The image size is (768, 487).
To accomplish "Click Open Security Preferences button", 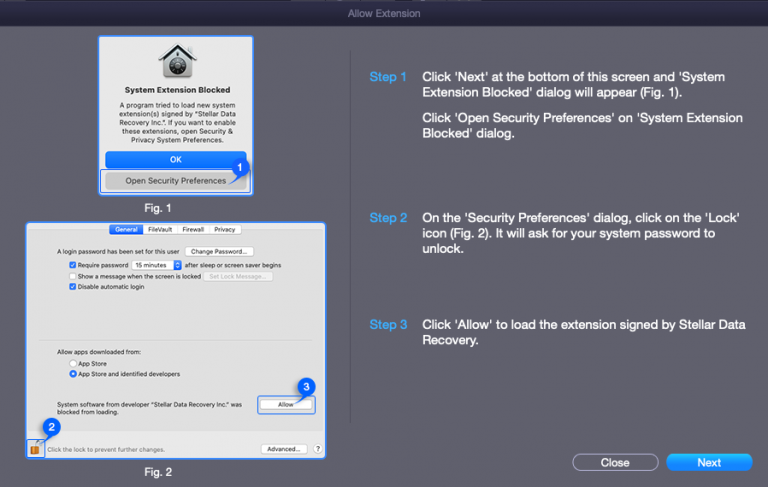I will [175, 181].
